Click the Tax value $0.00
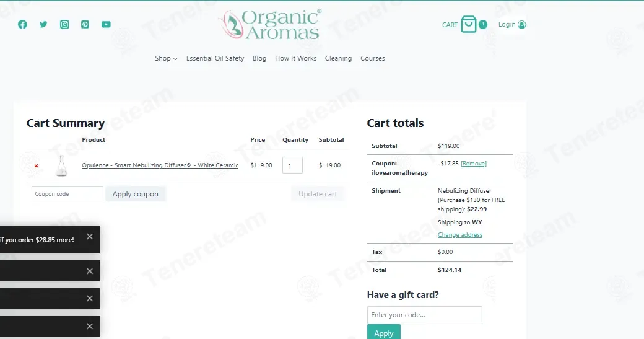The height and width of the screenshot is (339, 644). (445, 252)
